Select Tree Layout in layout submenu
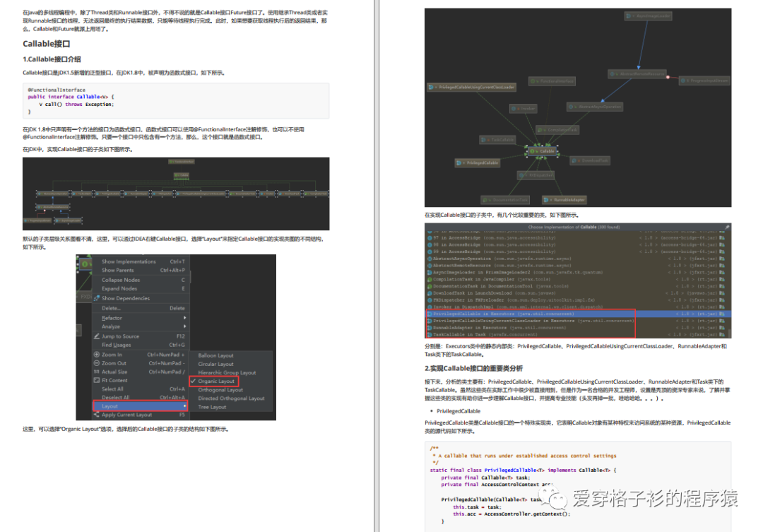 point(212,407)
